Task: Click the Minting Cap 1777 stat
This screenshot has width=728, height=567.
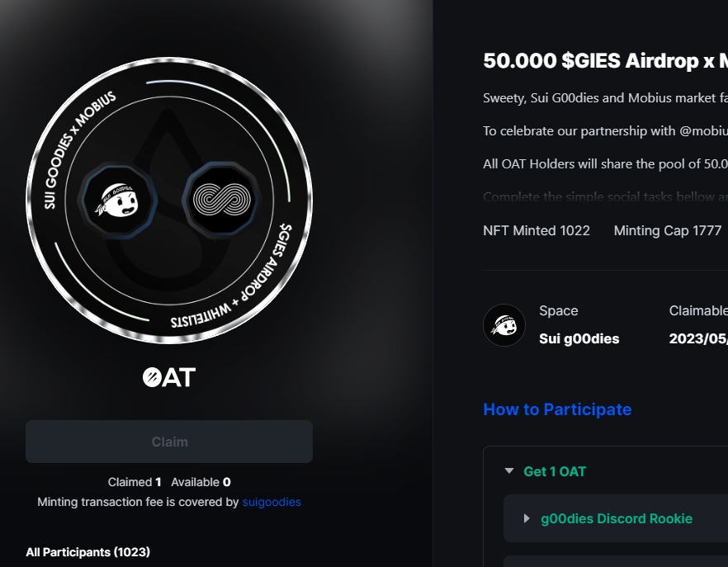Action: coord(668,230)
